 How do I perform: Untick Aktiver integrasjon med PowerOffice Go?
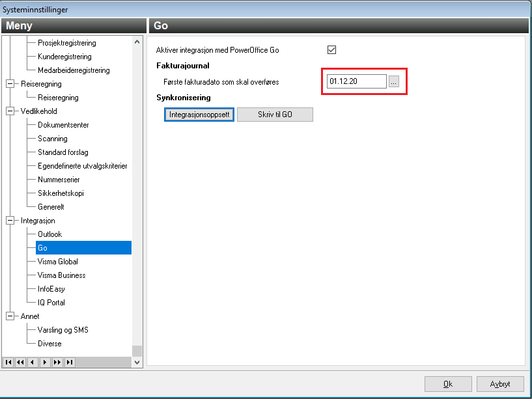tap(331, 50)
